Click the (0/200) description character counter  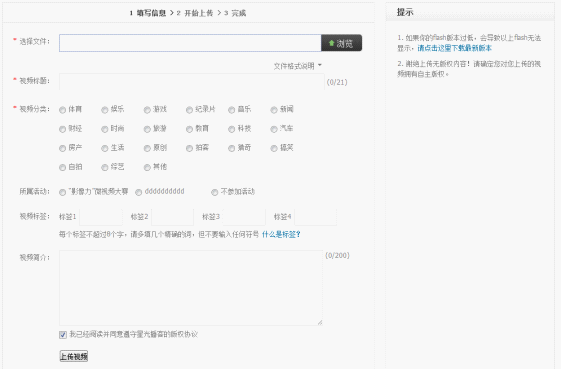point(337,255)
